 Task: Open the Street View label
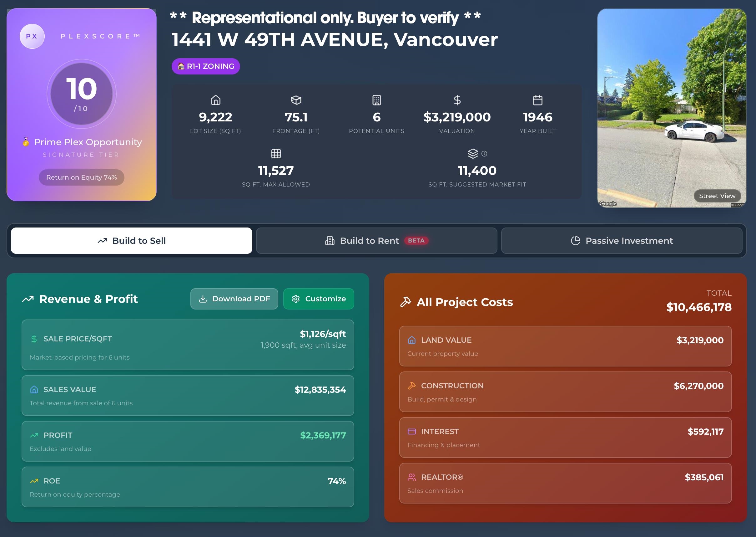[717, 196]
